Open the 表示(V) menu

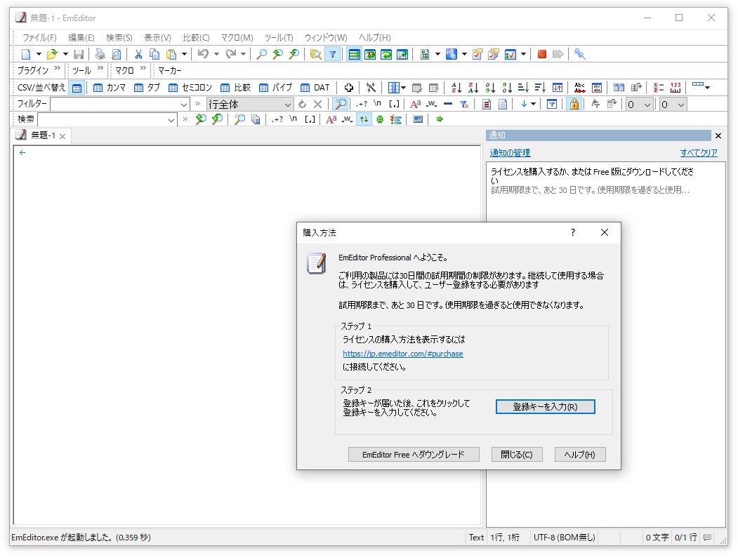pyautogui.click(x=157, y=38)
